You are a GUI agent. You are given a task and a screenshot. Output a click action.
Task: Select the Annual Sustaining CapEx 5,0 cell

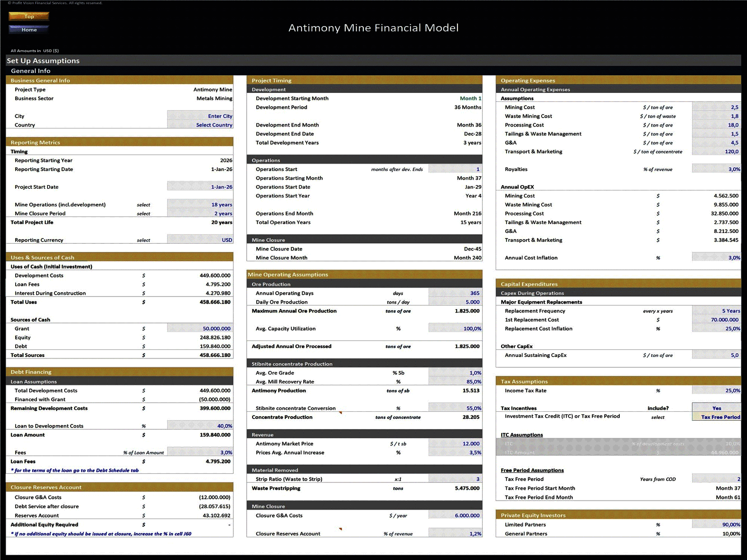point(716,355)
